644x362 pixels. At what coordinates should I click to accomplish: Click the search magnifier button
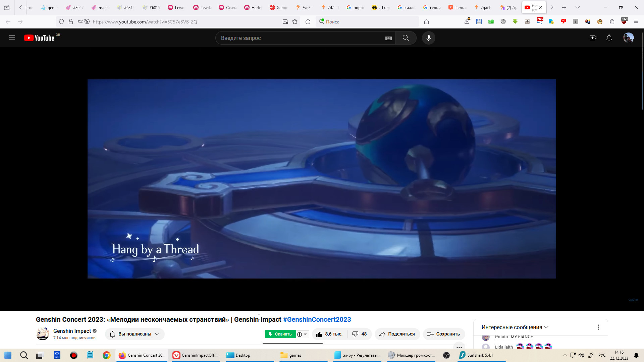pyautogui.click(x=406, y=38)
